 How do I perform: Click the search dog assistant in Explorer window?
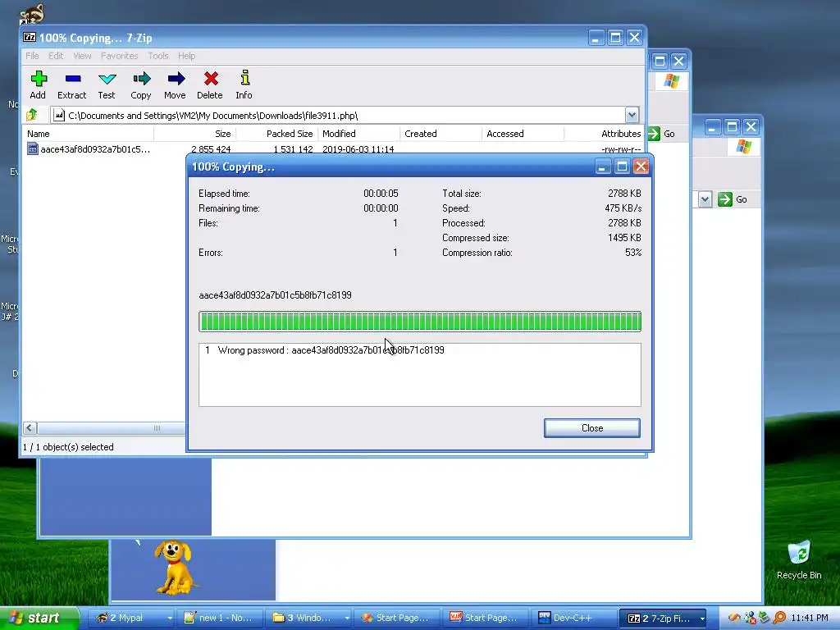coord(174,568)
